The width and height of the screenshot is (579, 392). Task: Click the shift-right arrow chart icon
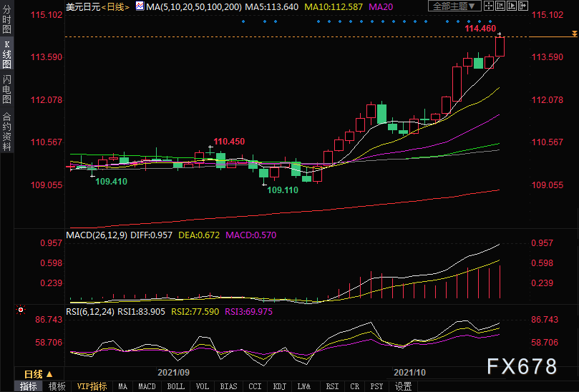click(x=523, y=6)
